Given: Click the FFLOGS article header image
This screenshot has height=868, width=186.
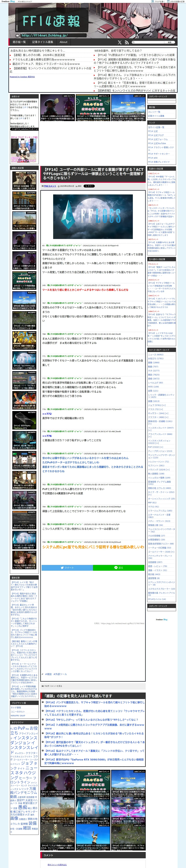Looking at the screenshot, I should 93,217.
